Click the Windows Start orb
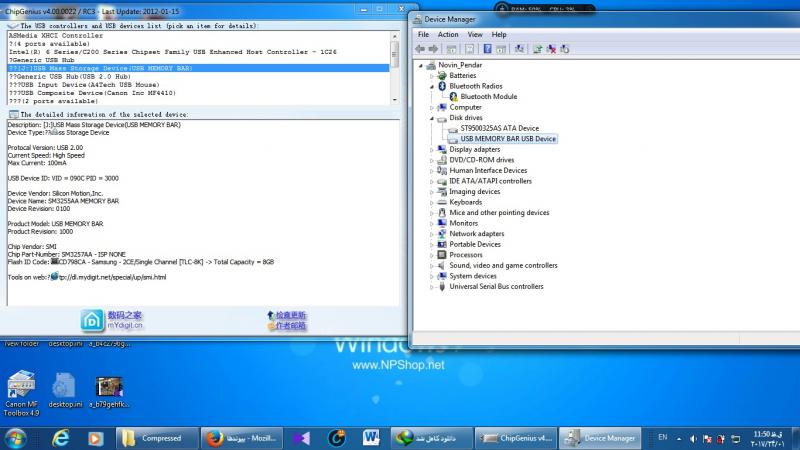The image size is (800, 450). coord(15,438)
